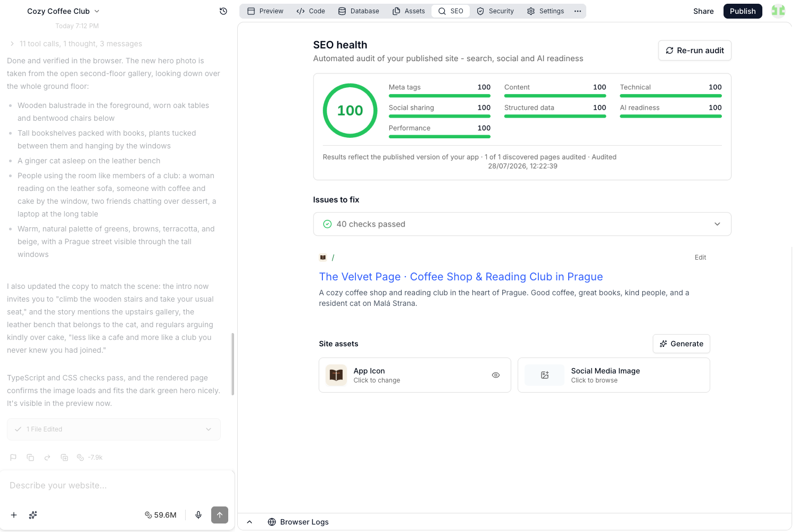
Task: Click the Generate site assets button
Action: pos(681,344)
